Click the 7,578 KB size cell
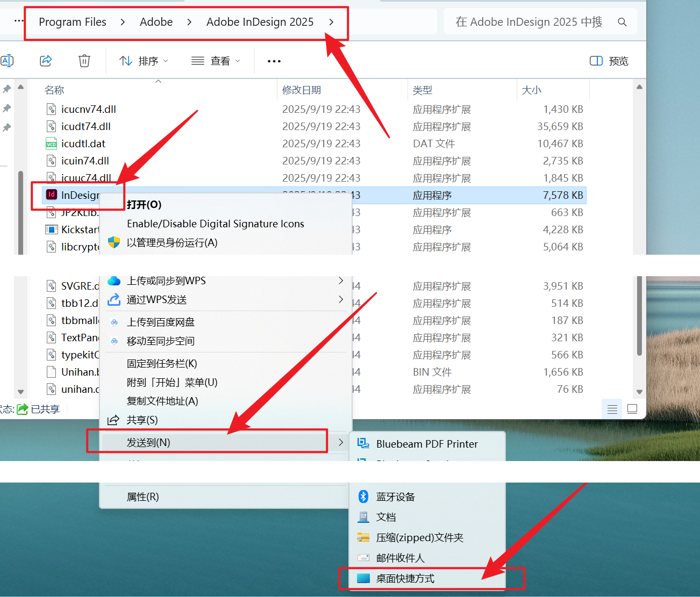This screenshot has height=597, width=700. point(563,195)
